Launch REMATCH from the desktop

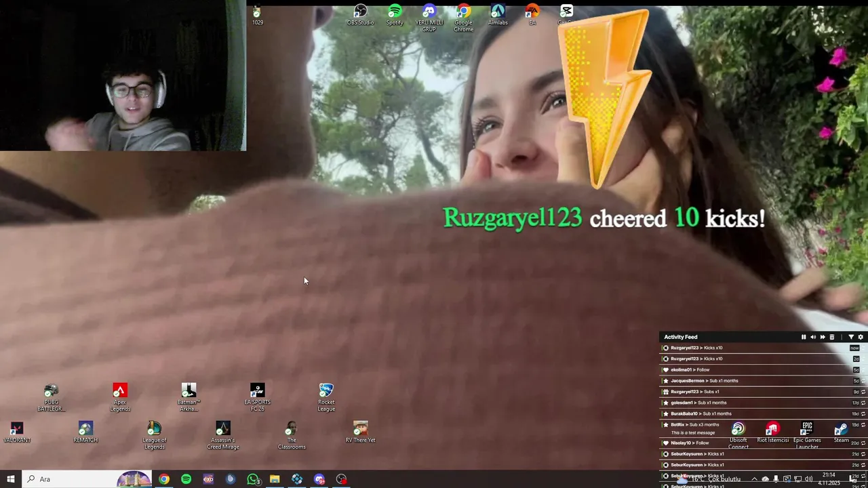[x=85, y=432]
